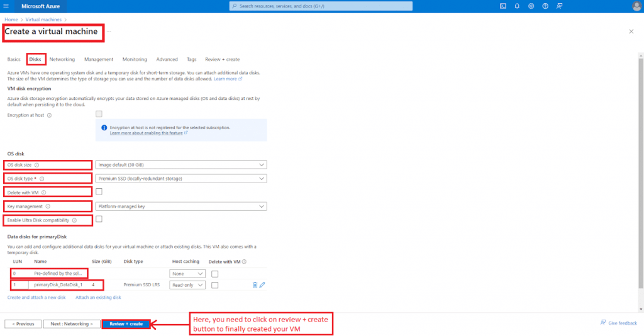The height and width of the screenshot is (336, 644).
Task: Switch to the Networking tab
Action: tap(62, 60)
